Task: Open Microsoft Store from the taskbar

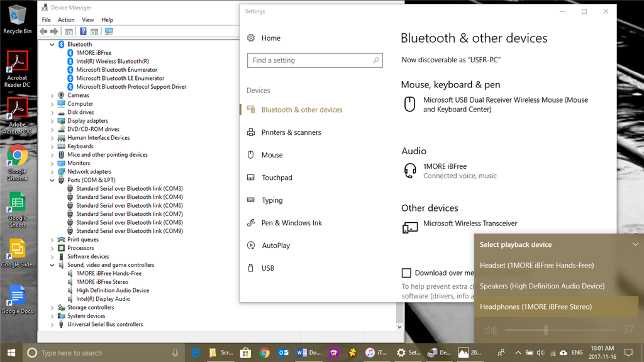Action: (246, 353)
